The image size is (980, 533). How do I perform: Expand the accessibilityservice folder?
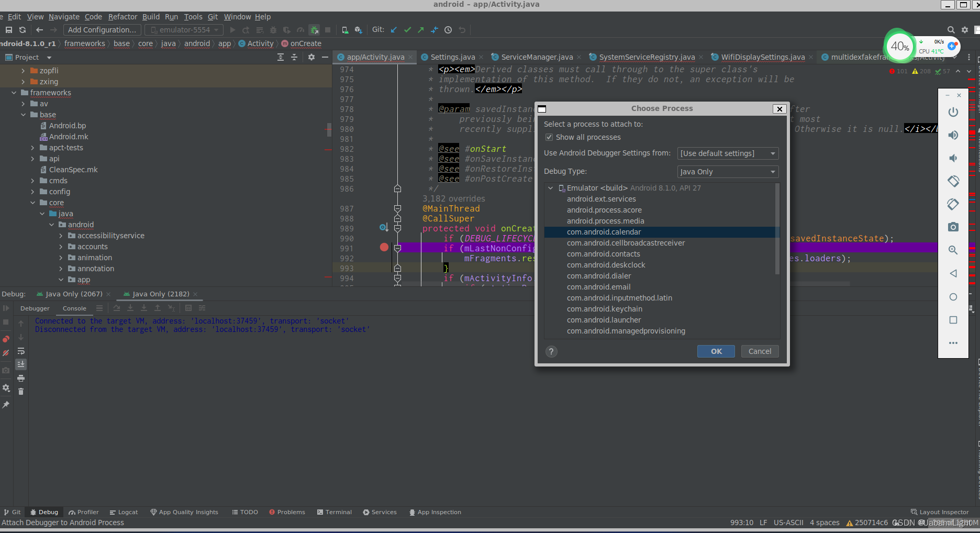click(x=61, y=236)
